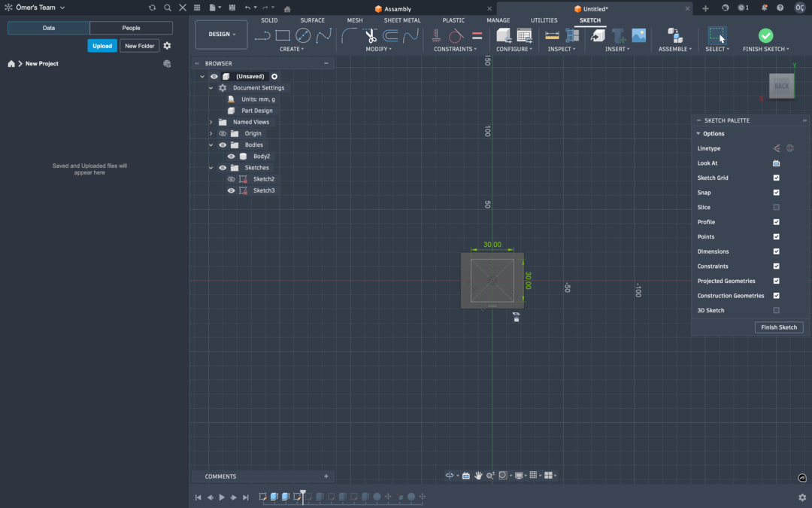Select the Line tool in Create
This screenshot has height=508, width=812.
(x=262, y=35)
